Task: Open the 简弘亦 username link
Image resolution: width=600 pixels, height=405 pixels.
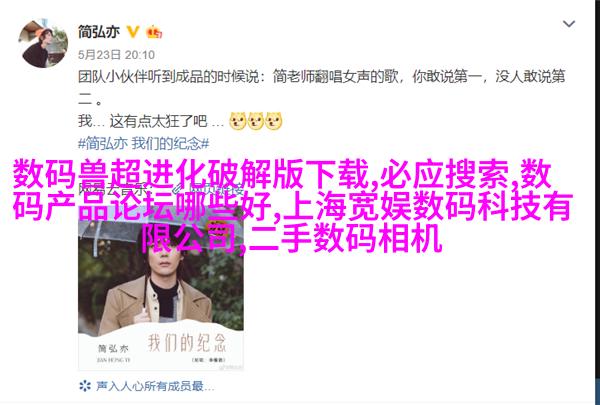Action: 99,32
